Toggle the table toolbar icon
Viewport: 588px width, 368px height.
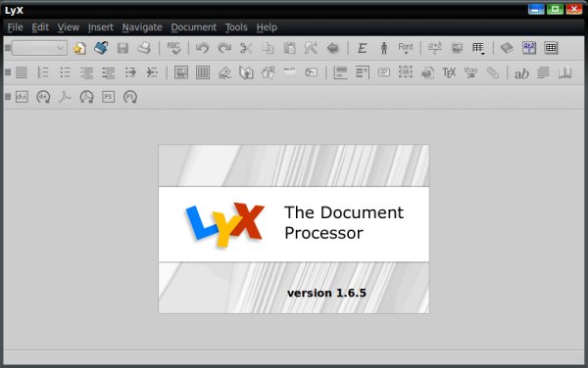point(551,48)
